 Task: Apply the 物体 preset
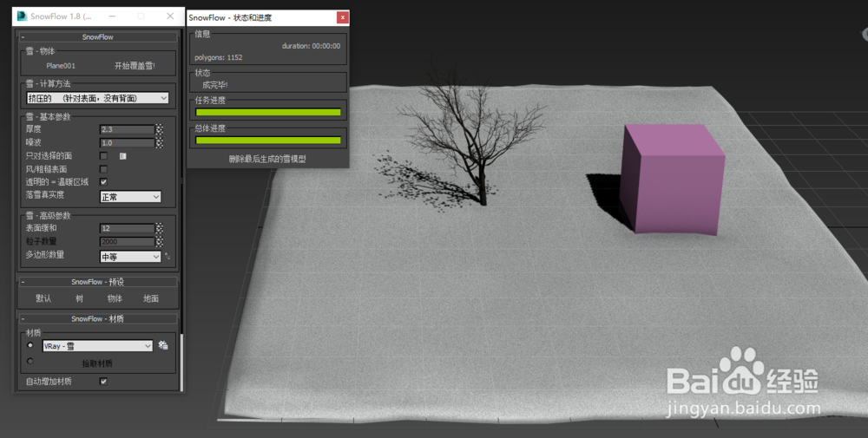[115, 298]
